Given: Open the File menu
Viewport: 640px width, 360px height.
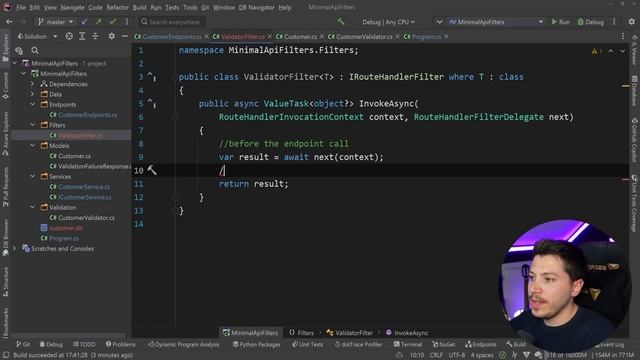Looking at the screenshot, I should point(21,7).
